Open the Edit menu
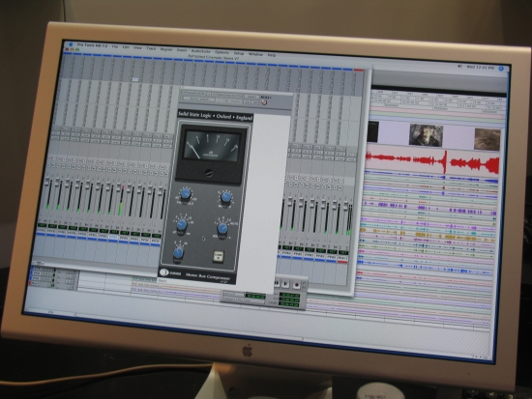The height and width of the screenshot is (399, 532). (126, 47)
